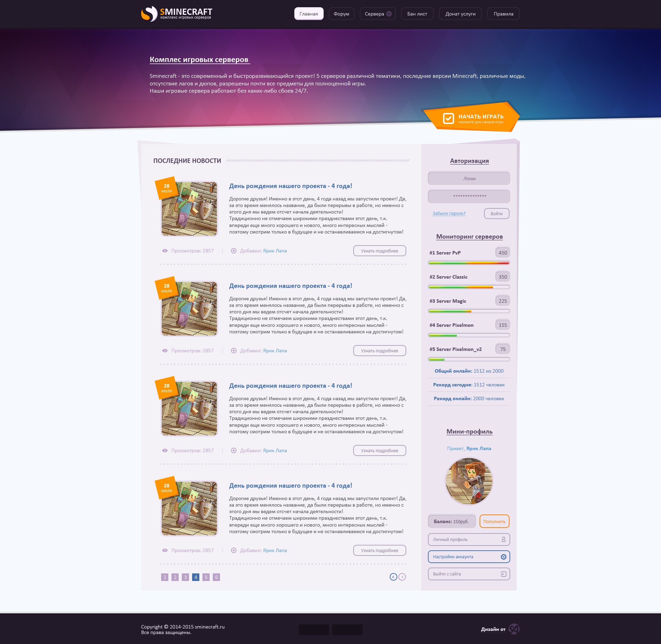This screenshot has width=661, height=644.
Task: Go to pagination page 2
Action: [x=175, y=577]
